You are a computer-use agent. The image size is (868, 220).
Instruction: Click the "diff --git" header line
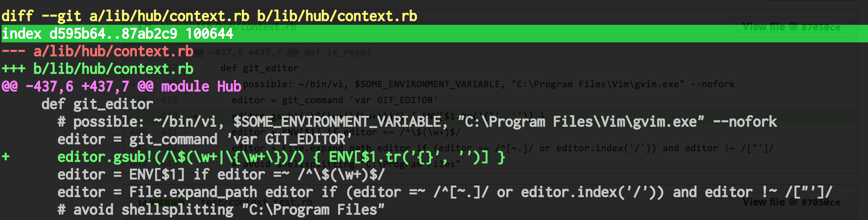(209, 16)
